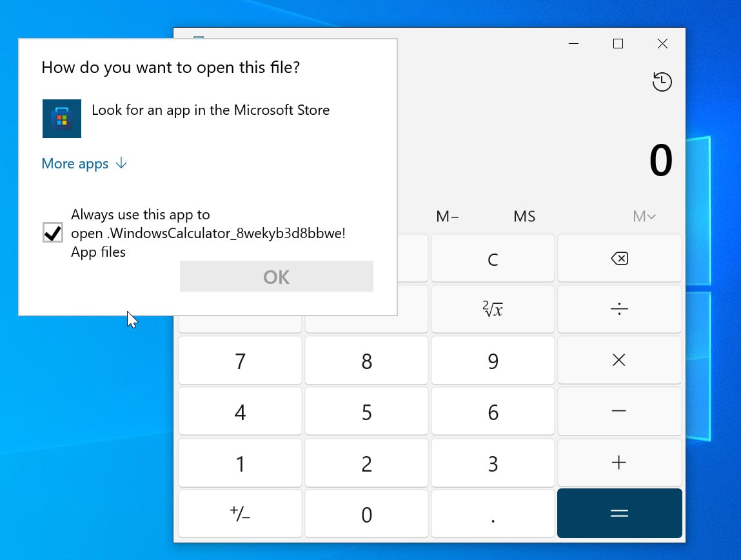This screenshot has height=560, width=741.
Task: Open the Calculator history panel
Action: pyautogui.click(x=662, y=81)
